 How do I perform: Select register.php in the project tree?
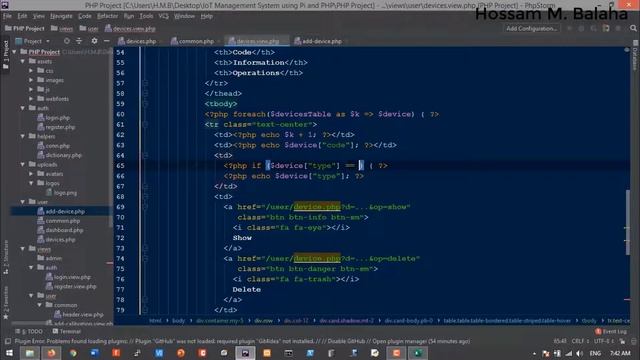pyautogui.click(x=56, y=127)
